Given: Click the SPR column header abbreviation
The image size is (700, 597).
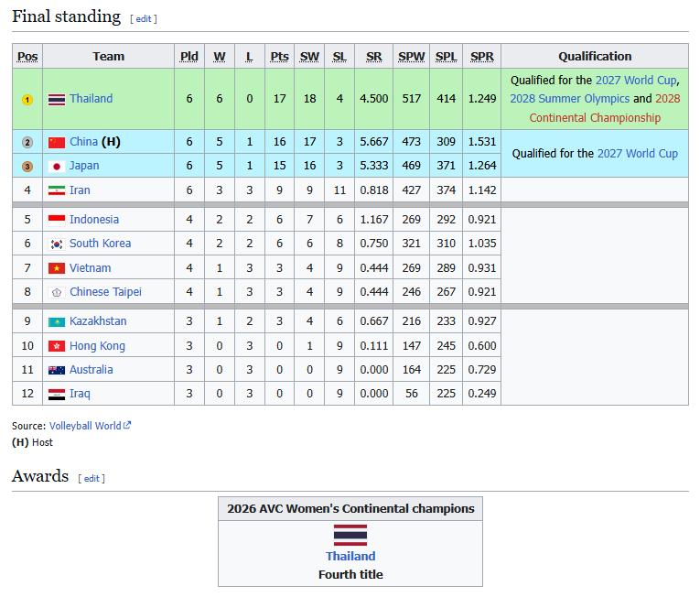Looking at the screenshot, I should click(x=481, y=56).
